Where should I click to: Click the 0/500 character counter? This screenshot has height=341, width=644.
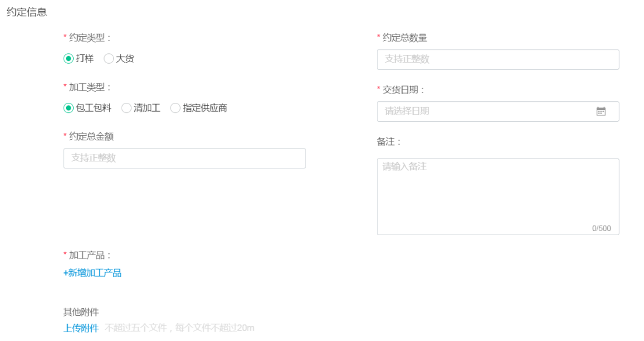coord(601,229)
